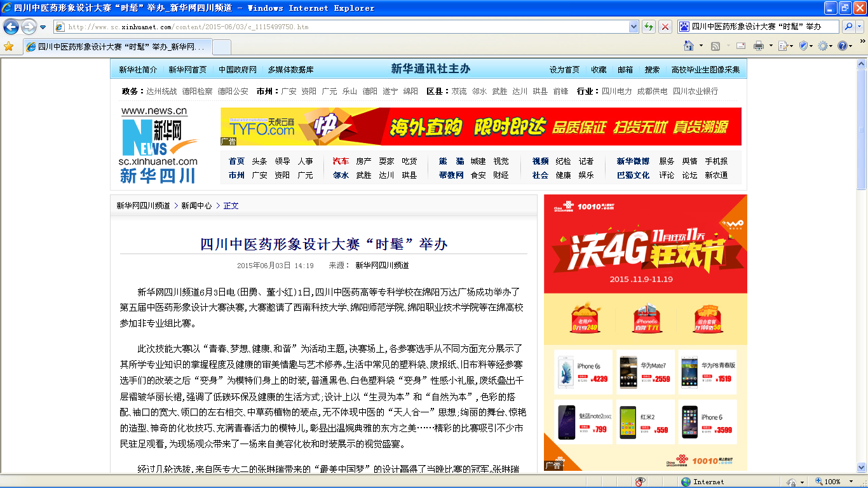Screen dimensions: 868x488
Task: Open the zoom level 100% dropdown
Action: tap(853, 482)
